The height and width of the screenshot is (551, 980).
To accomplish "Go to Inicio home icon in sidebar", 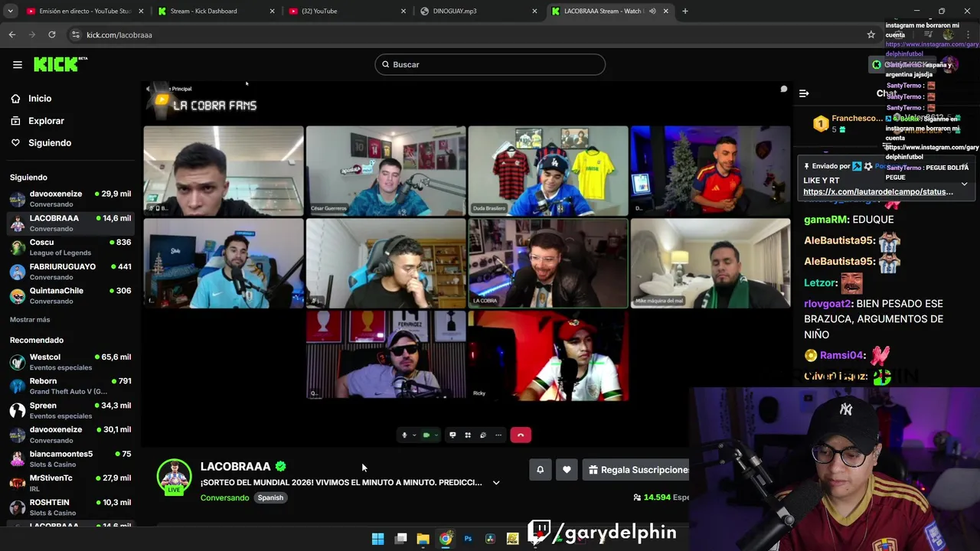I will click(x=15, y=99).
